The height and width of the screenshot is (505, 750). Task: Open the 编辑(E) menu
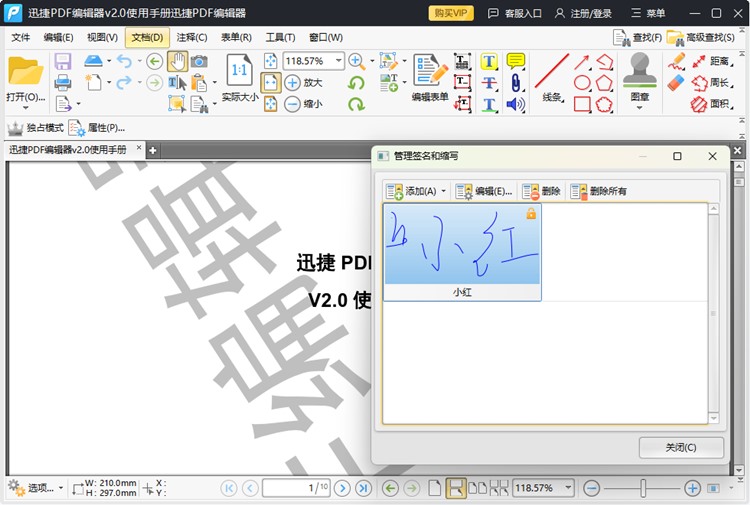tap(58, 37)
